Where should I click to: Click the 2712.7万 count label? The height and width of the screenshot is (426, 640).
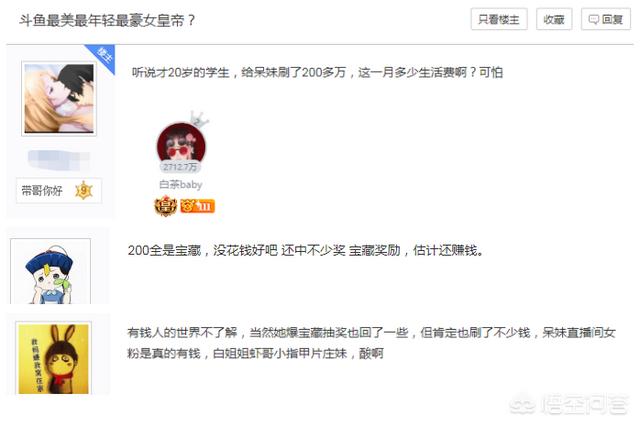click(x=180, y=166)
